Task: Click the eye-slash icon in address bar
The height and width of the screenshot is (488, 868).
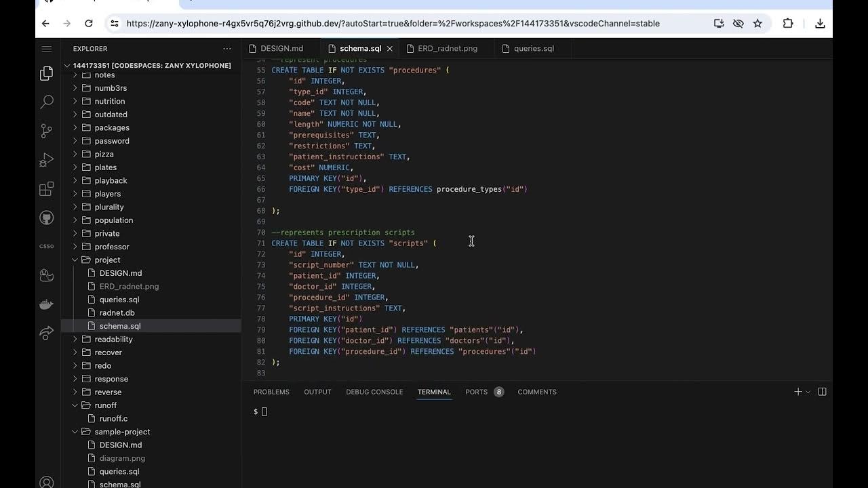Action: 738,23
